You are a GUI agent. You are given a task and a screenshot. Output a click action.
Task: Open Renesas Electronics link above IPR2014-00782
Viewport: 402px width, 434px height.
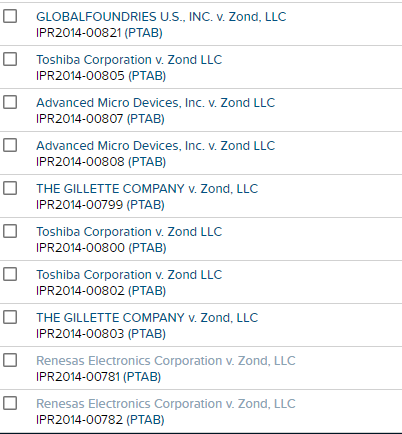point(166,404)
